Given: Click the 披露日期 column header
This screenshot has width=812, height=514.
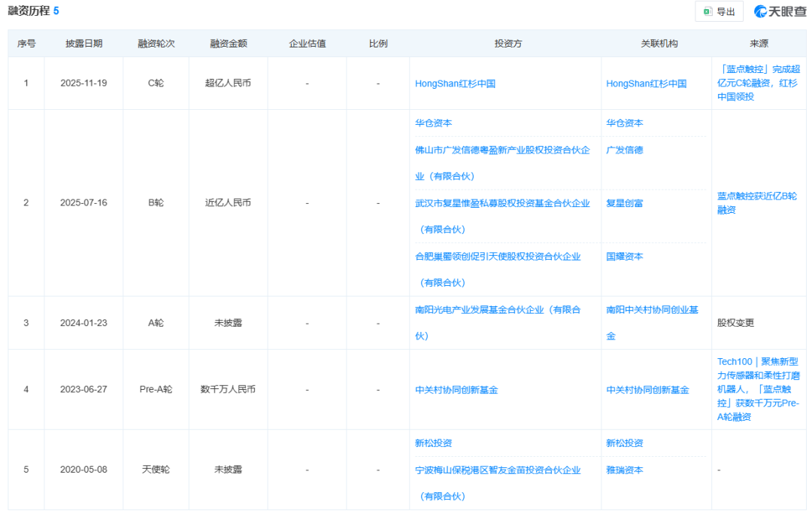Looking at the screenshot, I should coord(83,43).
